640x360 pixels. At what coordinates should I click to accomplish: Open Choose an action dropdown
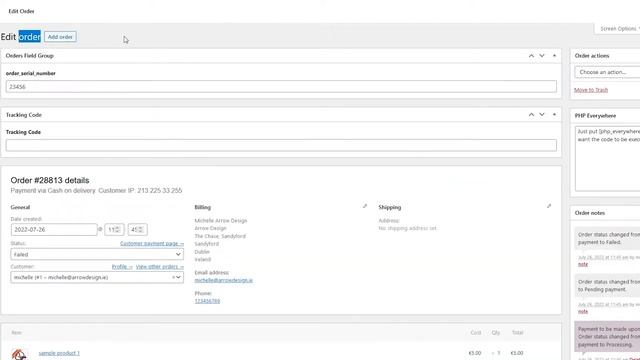tap(607, 72)
